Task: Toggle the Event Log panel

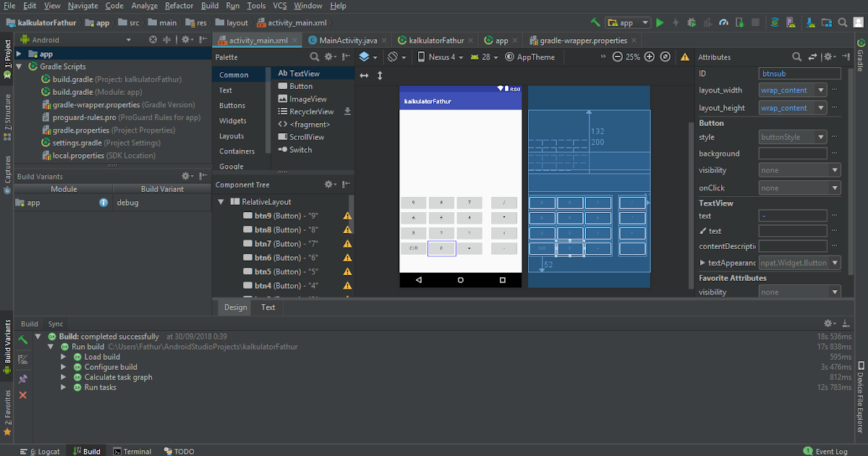Action: tap(825, 451)
